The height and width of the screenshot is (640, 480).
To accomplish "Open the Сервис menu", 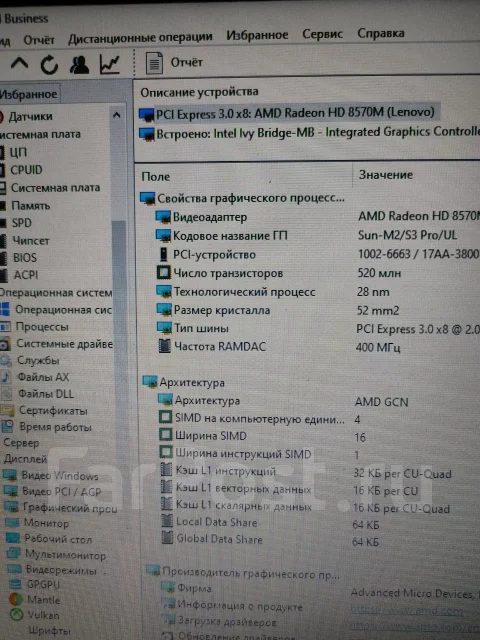I will coord(322,34).
